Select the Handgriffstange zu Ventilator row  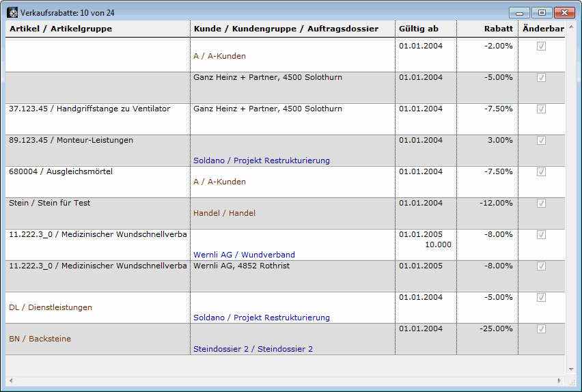(x=89, y=109)
